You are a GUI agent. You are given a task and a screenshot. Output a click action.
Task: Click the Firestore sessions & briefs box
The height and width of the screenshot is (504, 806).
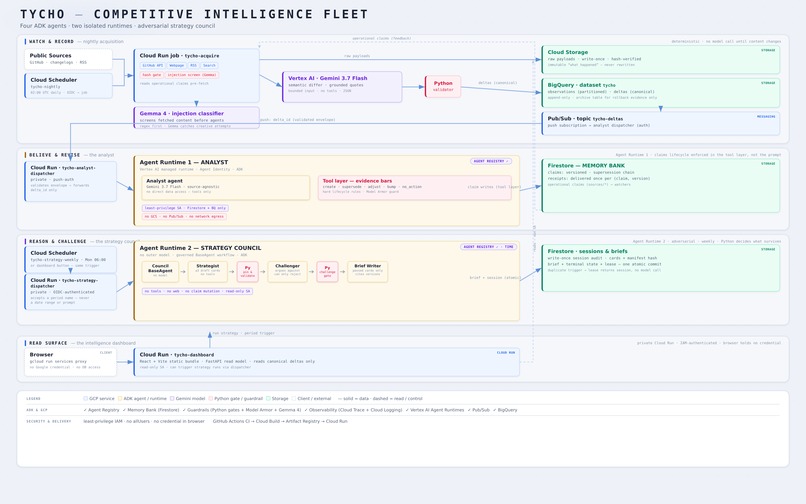pyautogui.click(x=661, y=267)
